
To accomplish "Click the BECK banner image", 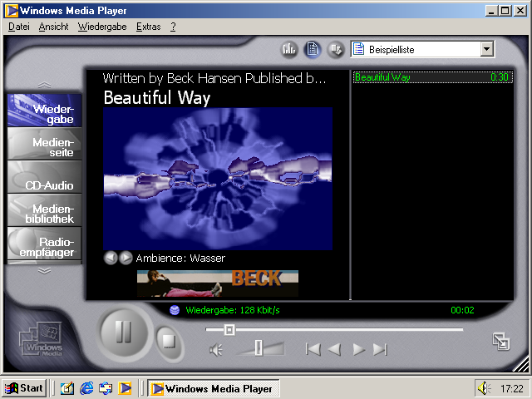I will [x=218, y=283].
